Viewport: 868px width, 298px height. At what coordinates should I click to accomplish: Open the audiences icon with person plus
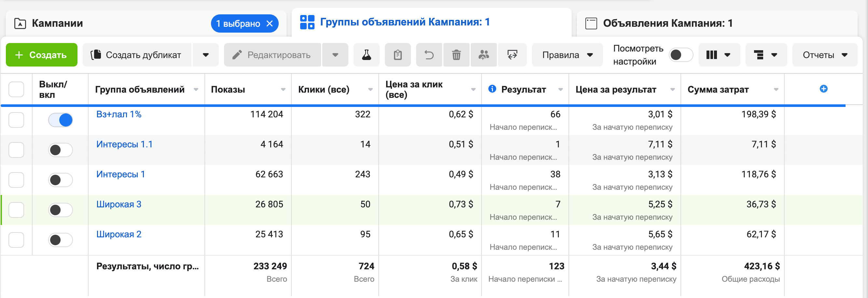pos(483,55)
